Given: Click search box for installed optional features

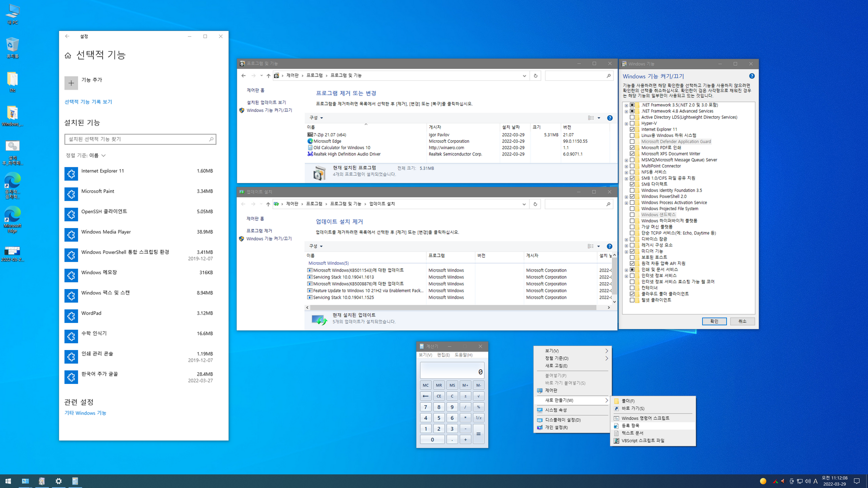Looking at the screenshot, I should 140,139.
